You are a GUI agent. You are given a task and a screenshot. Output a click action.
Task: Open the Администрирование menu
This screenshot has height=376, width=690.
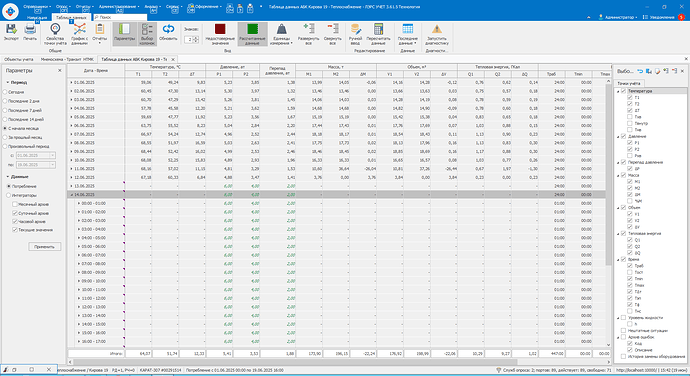tap(119, 7)
